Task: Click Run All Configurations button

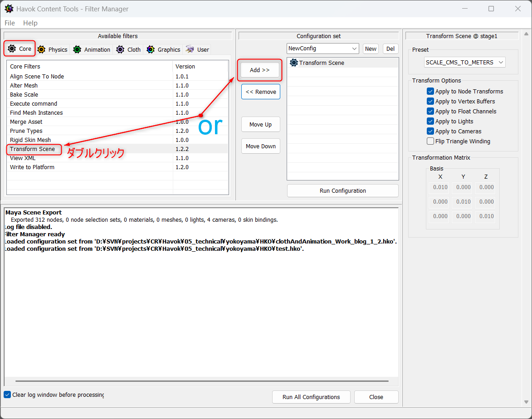Action: click(x=311, y=397)
